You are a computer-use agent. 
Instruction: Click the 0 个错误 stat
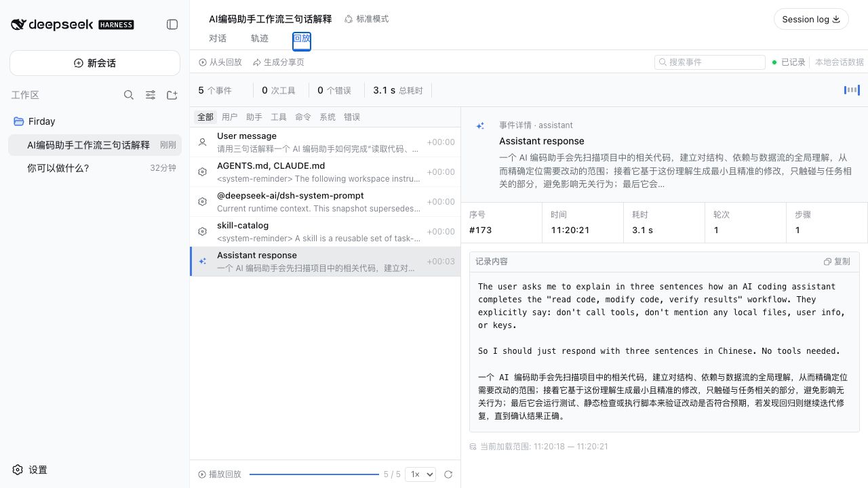point(334,90)
